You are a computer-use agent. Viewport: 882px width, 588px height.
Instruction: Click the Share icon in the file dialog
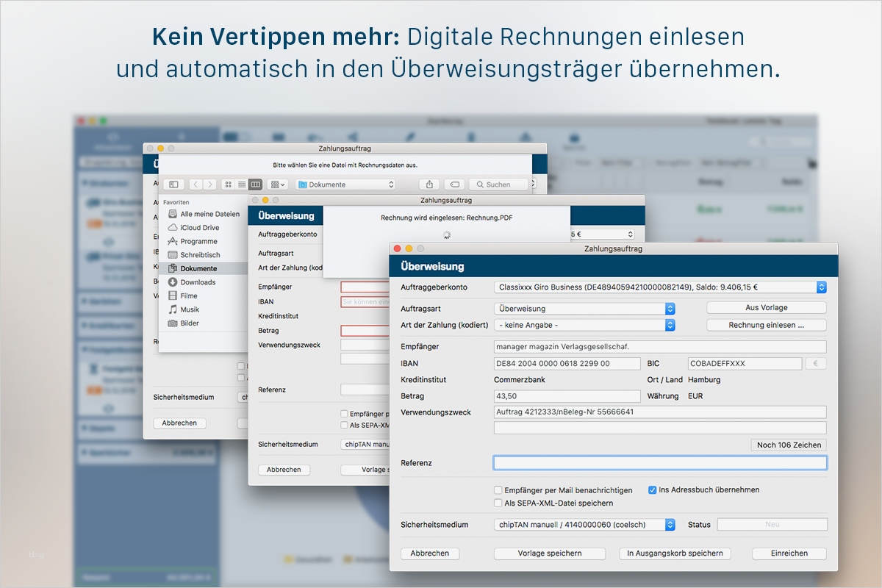click(429, 184)
